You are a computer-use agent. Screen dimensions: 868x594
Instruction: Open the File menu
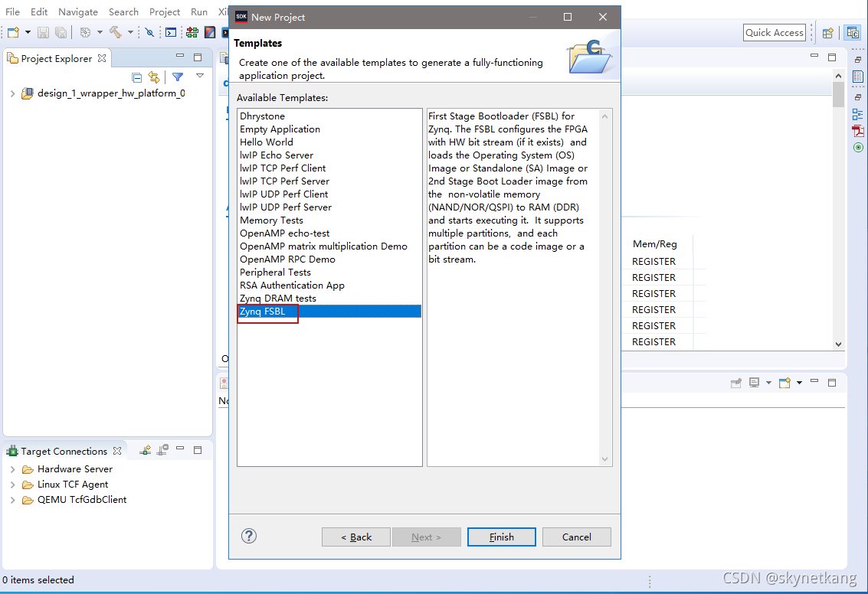tap(13, 11)
